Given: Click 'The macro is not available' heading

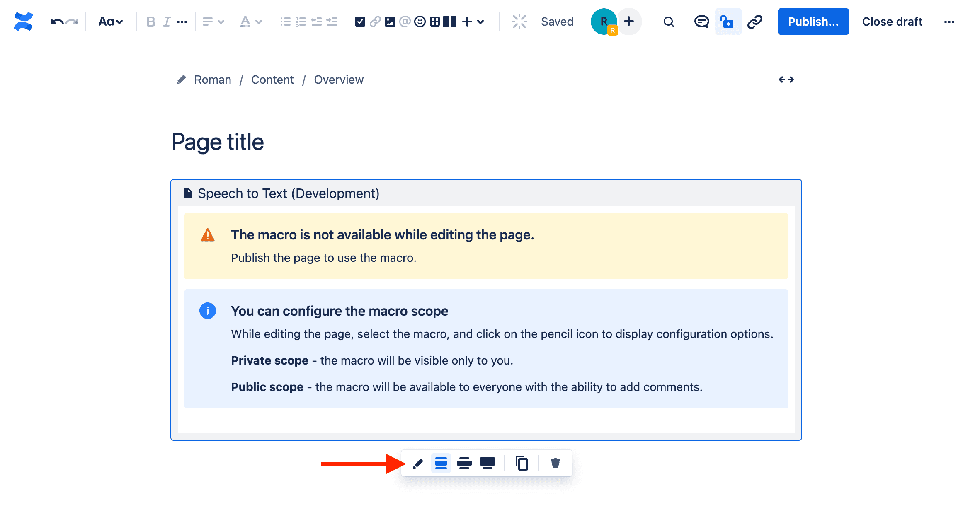Looking at the screenshot, I should click(383, 235).
